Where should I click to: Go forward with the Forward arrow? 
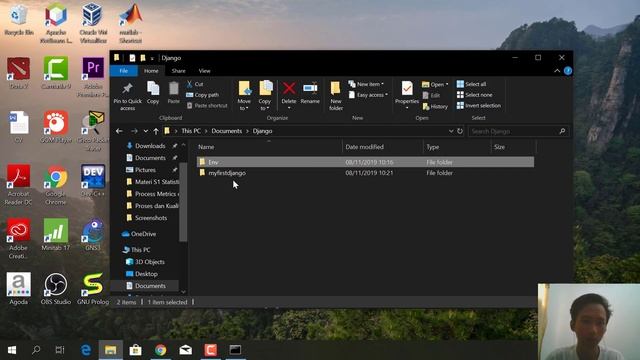(x=134, y=131)
